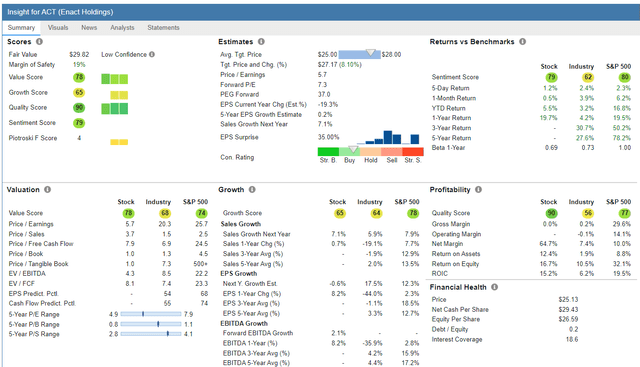Click the Str. B. consensus rating segment
640x367 pixels.
(x=328, y=152)
